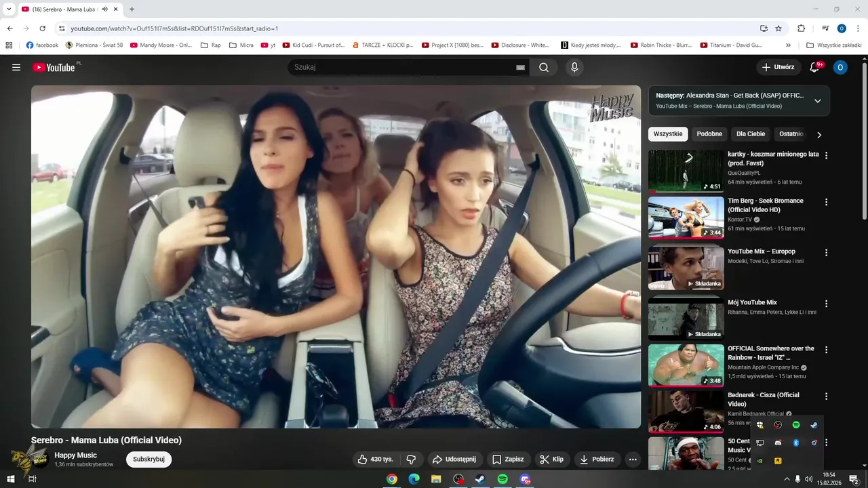The height and width of the screenshot is (488, 868).
Task: Open Windows Security tray icon
Action: pyautogui.click(x=760, y=425)
